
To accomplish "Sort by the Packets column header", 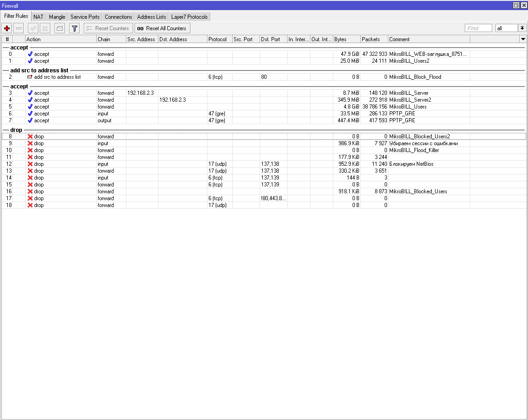I will [x=374, y=39].
